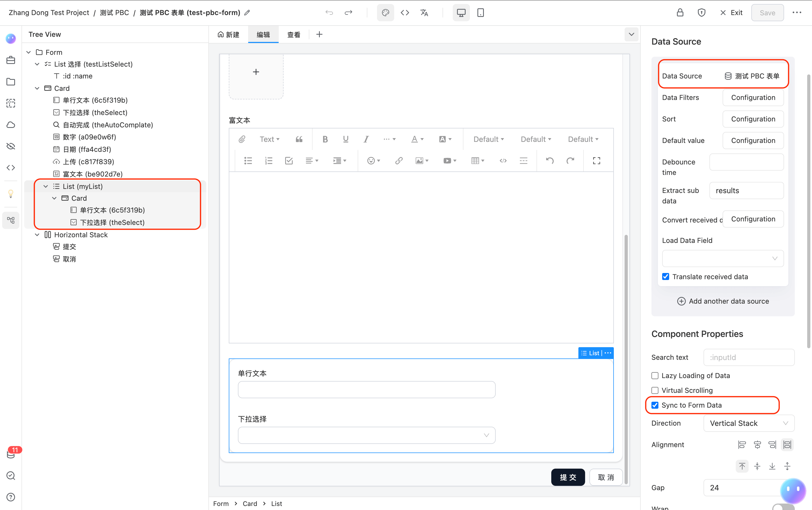Collapse List (myList) tree node
The image size is (812, 510).
coord(45,186)
